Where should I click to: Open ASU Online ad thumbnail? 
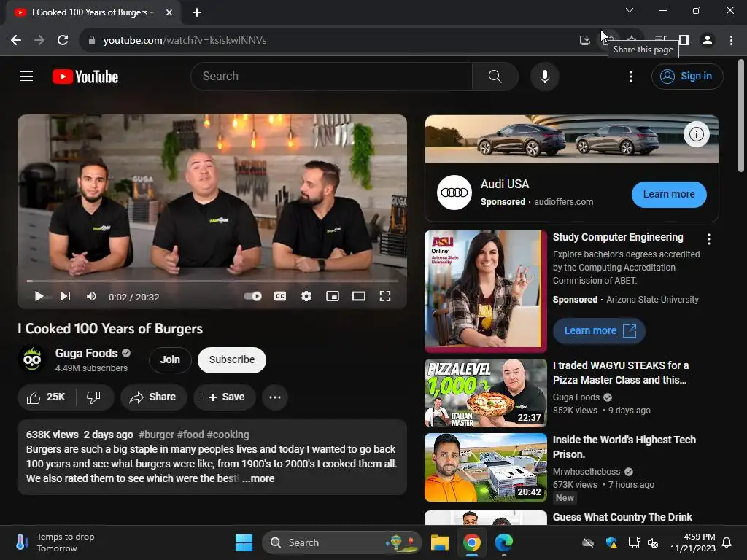coord(485,292)
